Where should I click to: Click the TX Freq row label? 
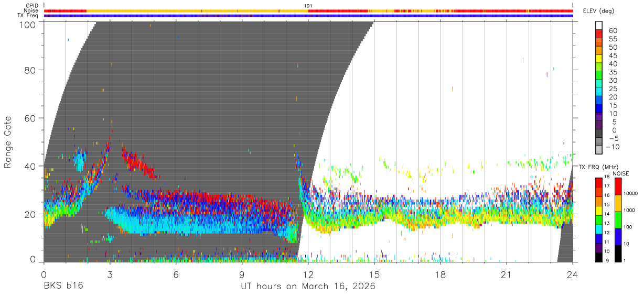28,15
